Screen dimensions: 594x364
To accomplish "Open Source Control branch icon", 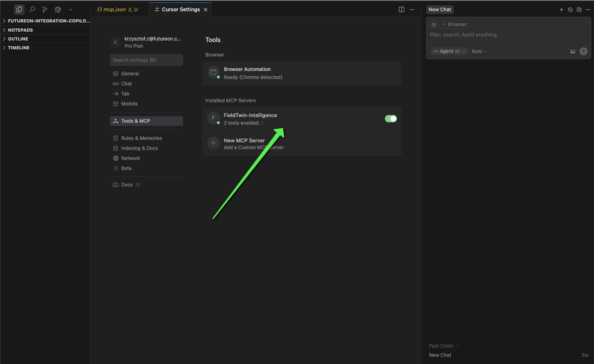I will (x=45, y=9).
